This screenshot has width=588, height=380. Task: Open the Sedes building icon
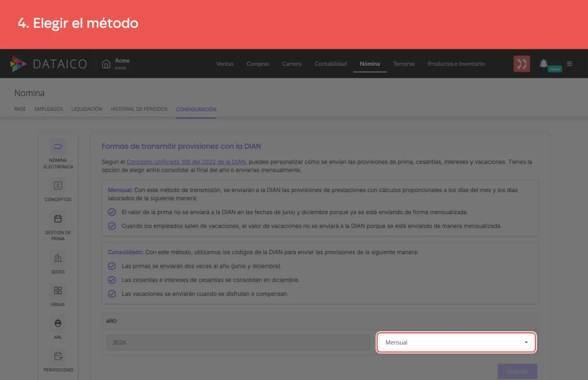pyautogui.click(x=58, y=258)
